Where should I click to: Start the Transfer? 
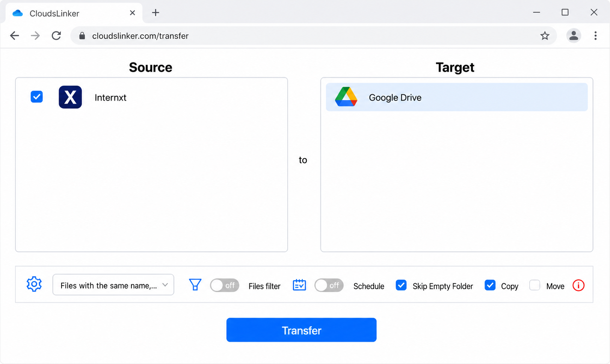pyautogui.click(x=301, y=330)
